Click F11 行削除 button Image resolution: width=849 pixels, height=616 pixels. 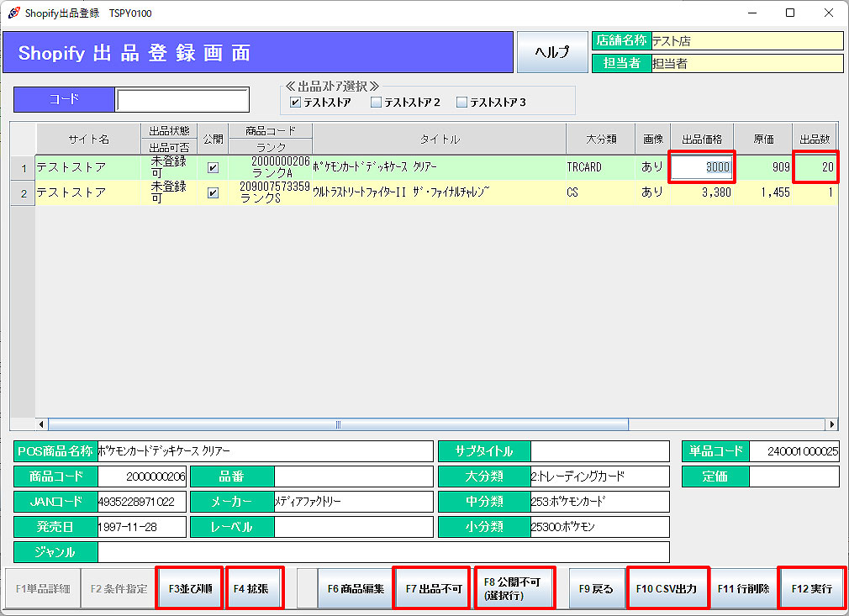(743, 588)
